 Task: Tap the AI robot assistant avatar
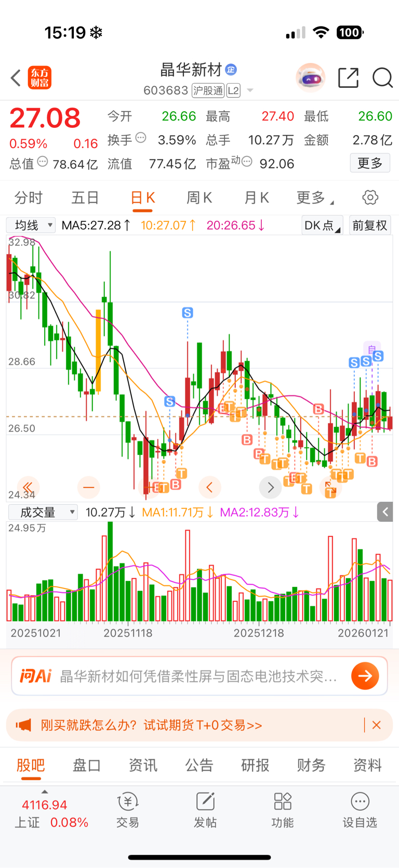(x=311, y=78)
